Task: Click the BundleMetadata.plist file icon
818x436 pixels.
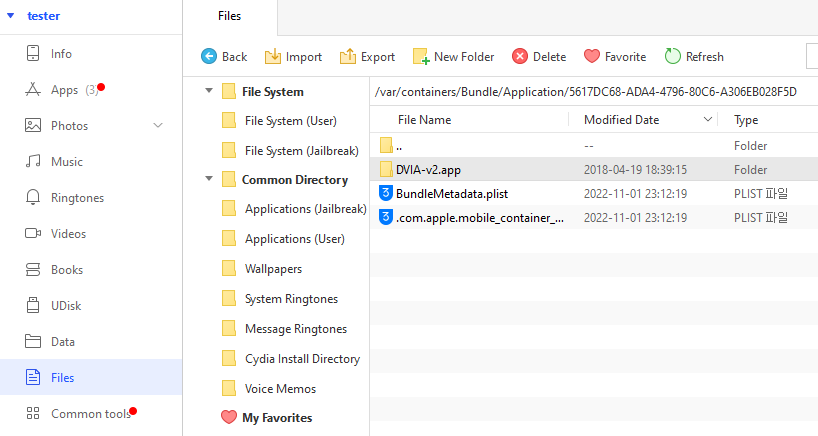Action: (386, 193)
